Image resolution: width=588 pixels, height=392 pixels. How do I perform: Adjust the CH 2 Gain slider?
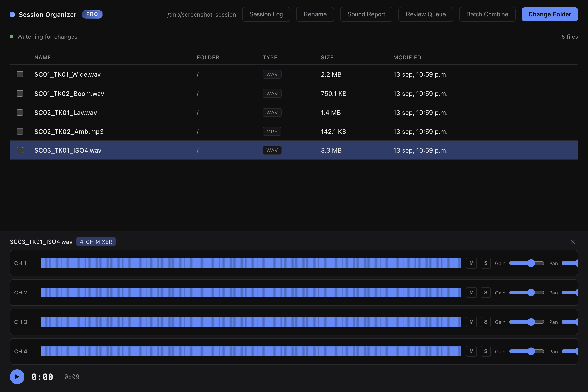pos(527,293)
